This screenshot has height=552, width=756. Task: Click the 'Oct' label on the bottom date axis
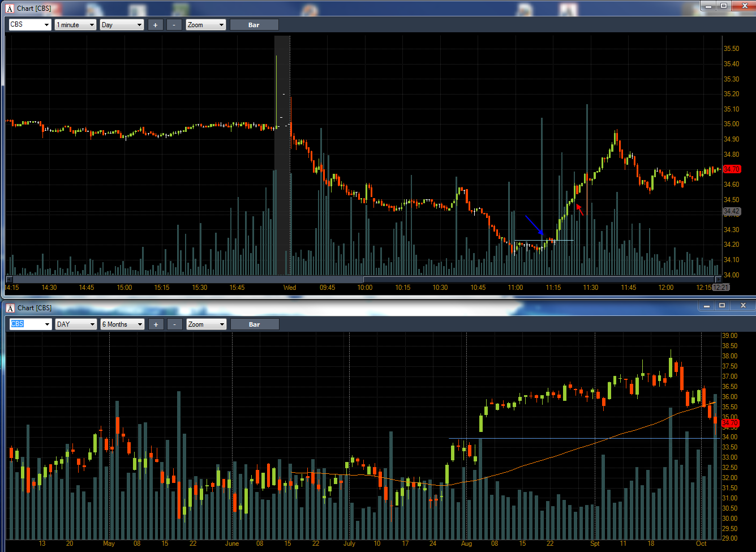pyautogui.click(x=701, y=544)
